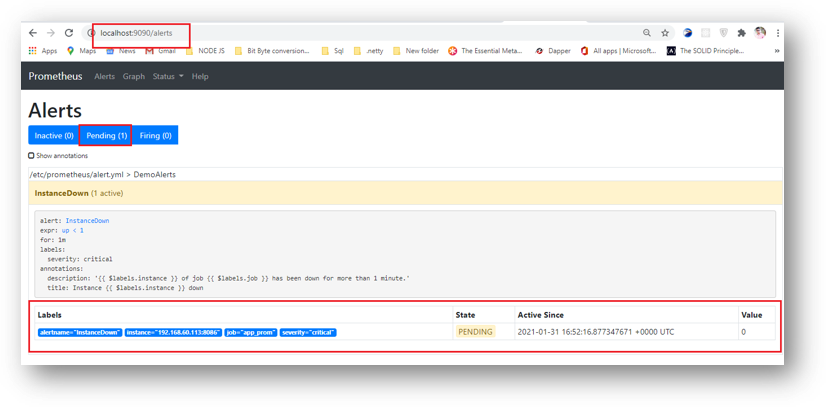
Task: Open the .netty bookmark folder
Action: [x=369, y=51]
